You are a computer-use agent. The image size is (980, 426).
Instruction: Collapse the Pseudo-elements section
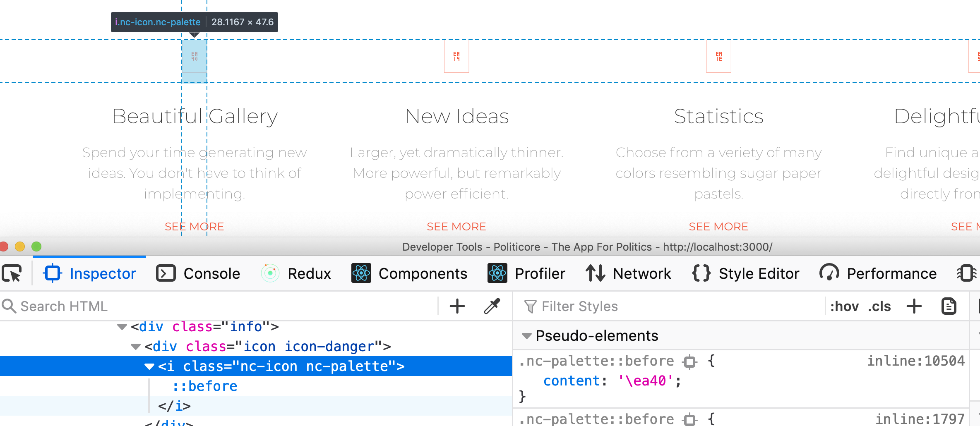(x=526, y=336)
